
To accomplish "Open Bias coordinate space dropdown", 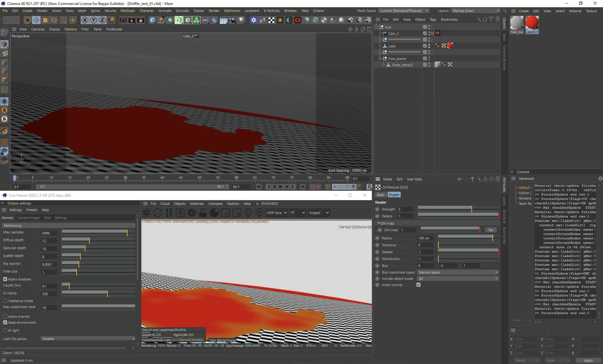I will (x=457, y=272).
